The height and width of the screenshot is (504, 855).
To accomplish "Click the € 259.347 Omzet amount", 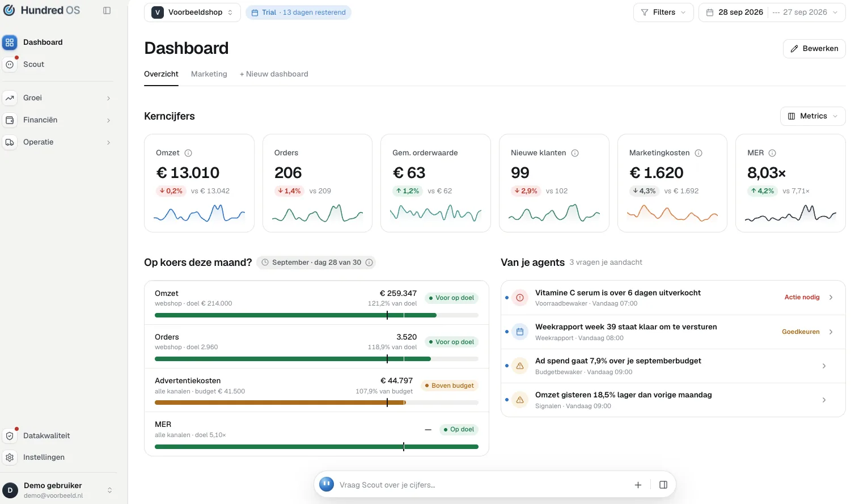I will click(x=398, y=294).
